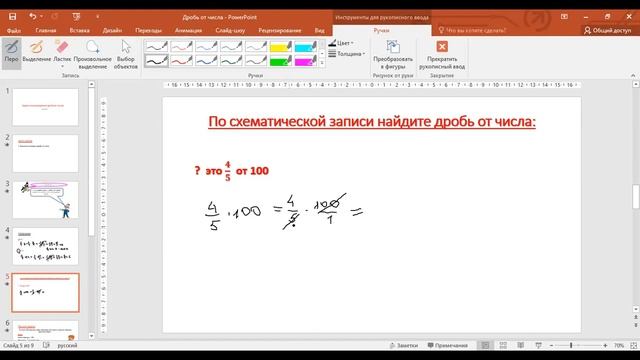Pick the thin red pen in top row
The height and width of the screenshot is (360, 640).
182,47
